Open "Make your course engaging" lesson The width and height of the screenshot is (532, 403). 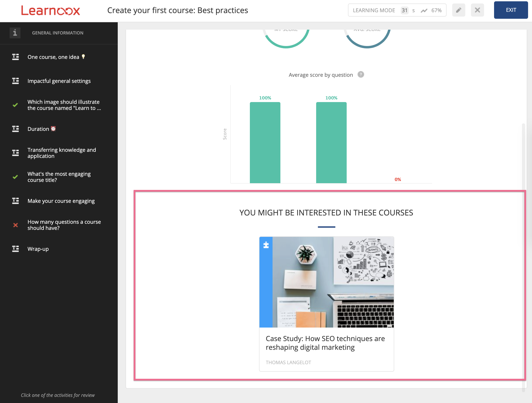point(61,201)
